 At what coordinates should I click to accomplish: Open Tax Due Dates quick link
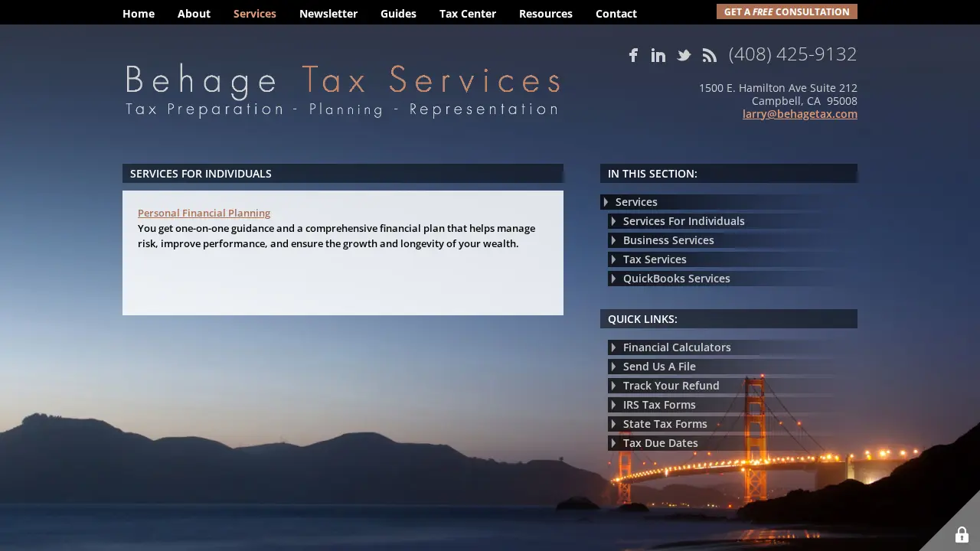point(733,443)
